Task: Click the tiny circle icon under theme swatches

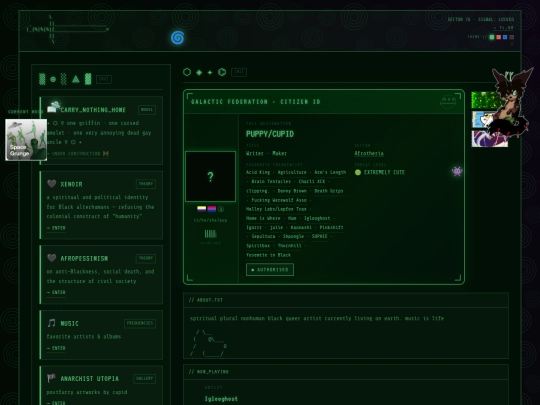Action: point(512,44)
